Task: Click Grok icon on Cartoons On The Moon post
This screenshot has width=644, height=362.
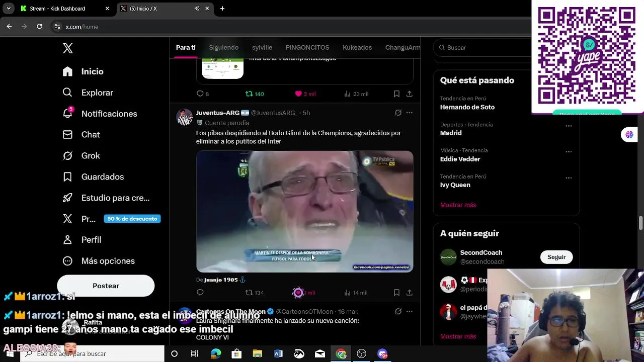Action: pos(398,311)
